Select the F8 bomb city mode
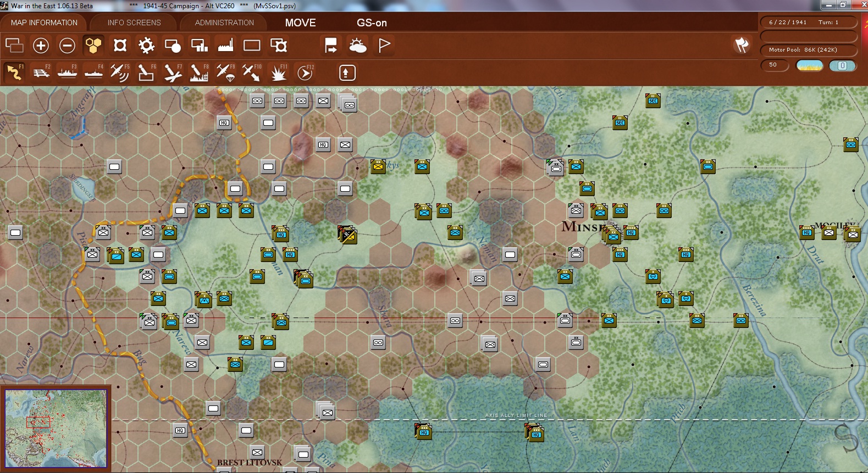 point(199,73)
